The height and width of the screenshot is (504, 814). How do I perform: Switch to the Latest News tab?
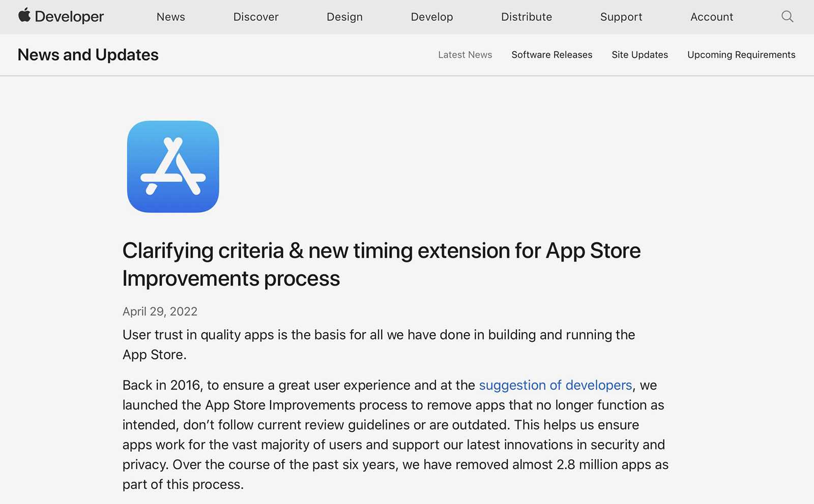click(x=464, y=55)
